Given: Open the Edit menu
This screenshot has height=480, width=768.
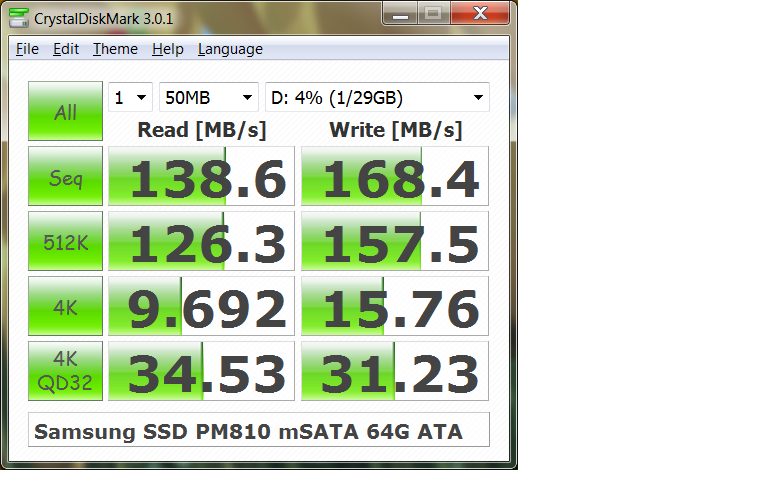Looking at the screenshot, I should tap(66, 49).
